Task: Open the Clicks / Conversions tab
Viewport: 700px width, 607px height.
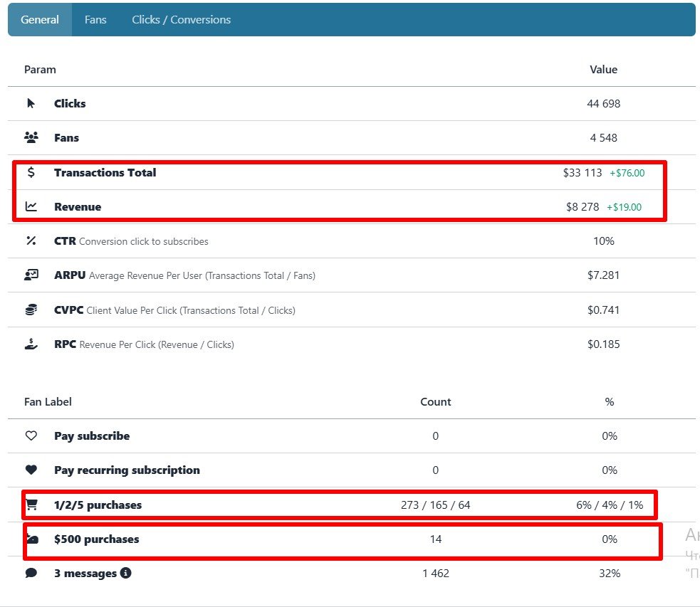Action: (182, 20)
